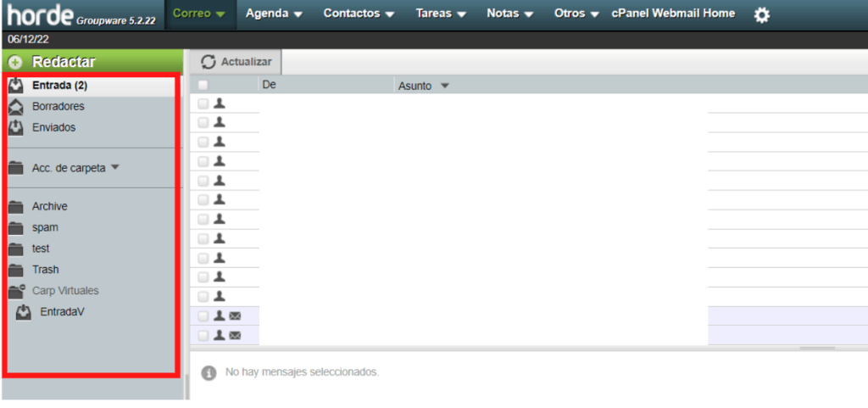This screenshot has height=408, width=868.
Task: Open the Agenda menu
Action: (274, 14)
